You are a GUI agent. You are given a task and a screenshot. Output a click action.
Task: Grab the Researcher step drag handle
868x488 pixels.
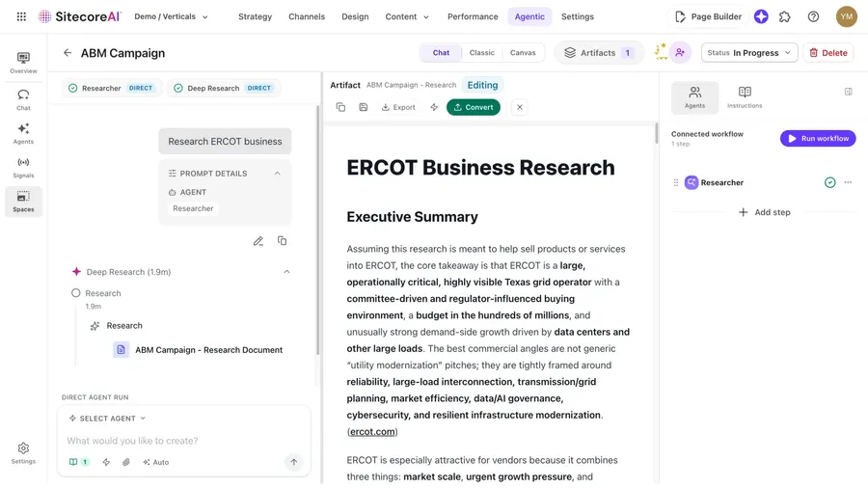tap(675, 182)
